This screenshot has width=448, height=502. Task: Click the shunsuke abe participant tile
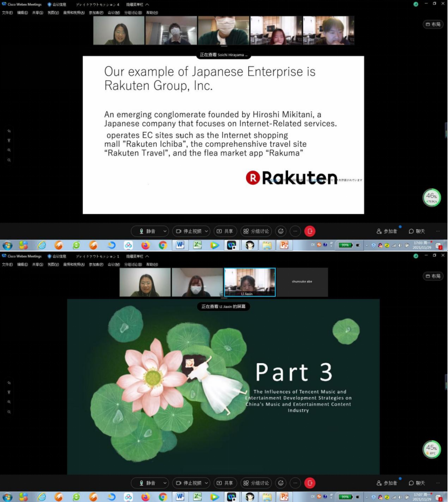(x=302, y=282)
